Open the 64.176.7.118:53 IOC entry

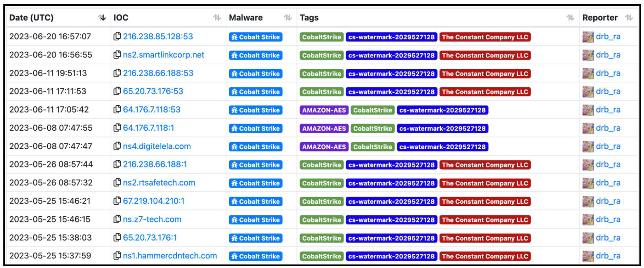point(152,110)
